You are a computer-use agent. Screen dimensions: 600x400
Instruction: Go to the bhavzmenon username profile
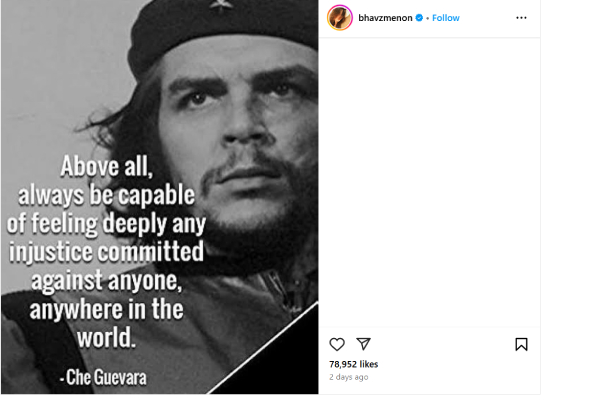click(386, 18)
